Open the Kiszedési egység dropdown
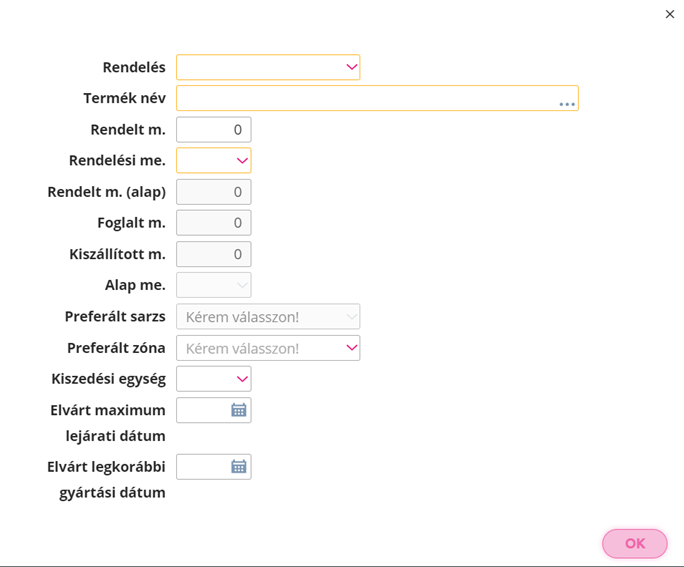 tap(242, 379)
